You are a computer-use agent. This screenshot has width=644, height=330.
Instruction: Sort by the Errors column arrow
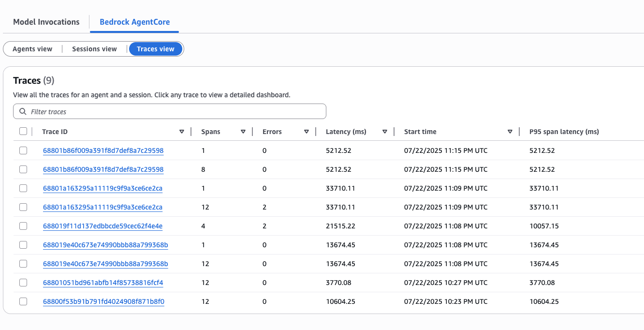coord(307,132)
